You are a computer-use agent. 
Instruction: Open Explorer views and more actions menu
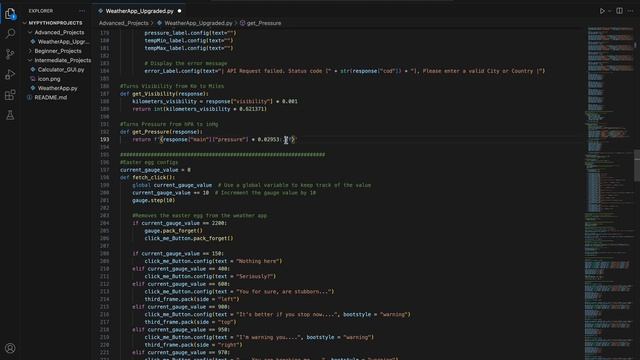point(82,11)
